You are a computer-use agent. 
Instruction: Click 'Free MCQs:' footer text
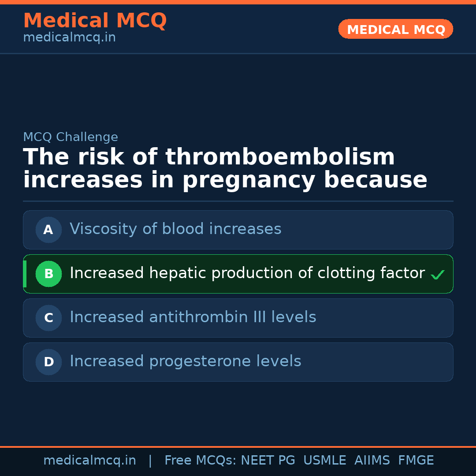(x=201, y=461)
